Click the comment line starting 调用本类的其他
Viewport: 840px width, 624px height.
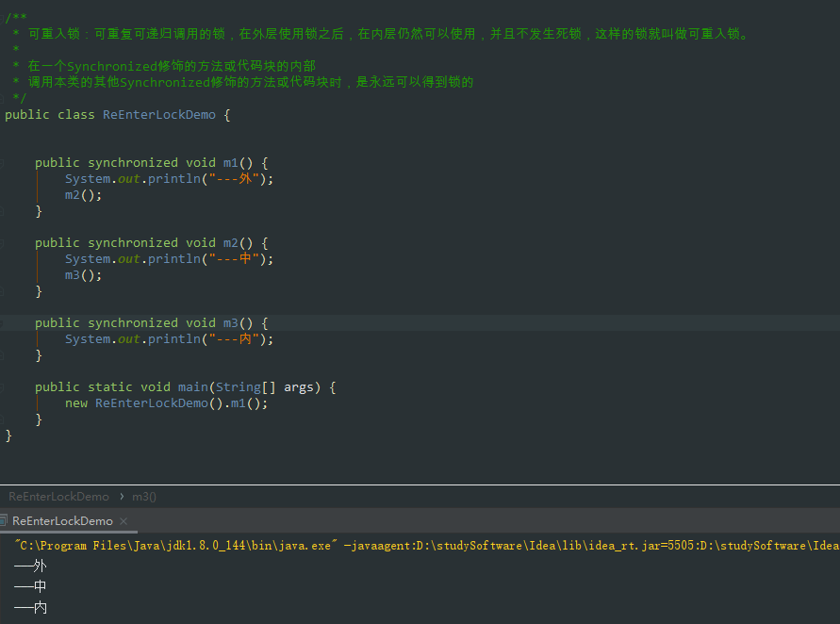(251, 82)
